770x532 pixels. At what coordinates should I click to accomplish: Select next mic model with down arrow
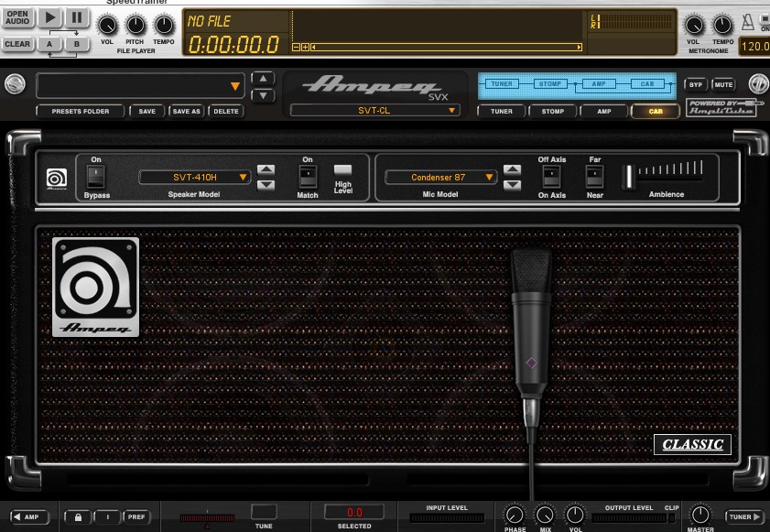pos(512,185)
